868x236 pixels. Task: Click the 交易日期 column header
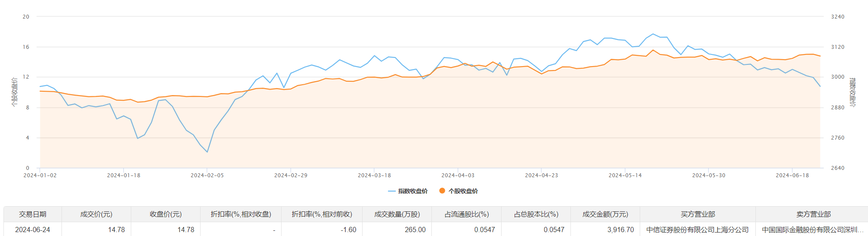(x=32, y=214)
